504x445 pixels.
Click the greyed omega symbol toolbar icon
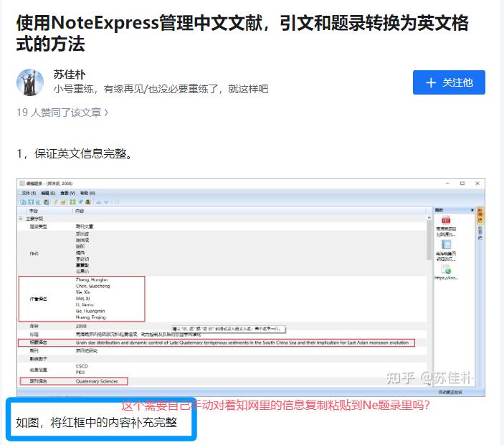pyautogui.click(x=117, y=202)
